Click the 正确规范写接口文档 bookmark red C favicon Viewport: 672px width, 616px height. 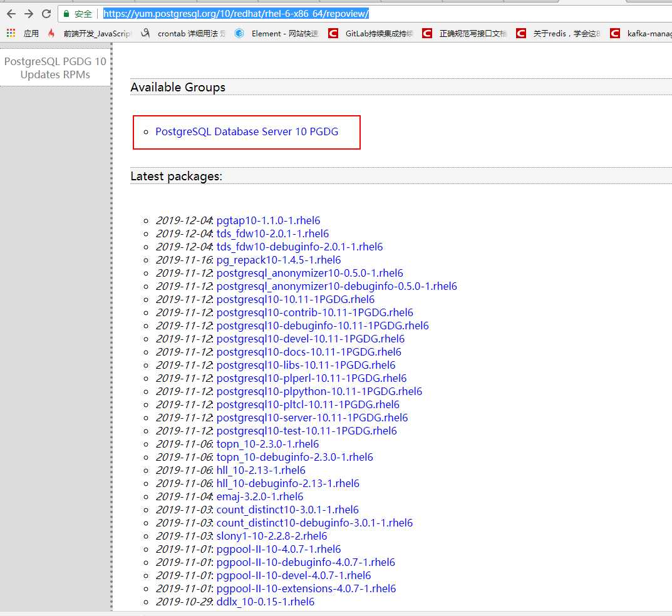pos(427,33)
